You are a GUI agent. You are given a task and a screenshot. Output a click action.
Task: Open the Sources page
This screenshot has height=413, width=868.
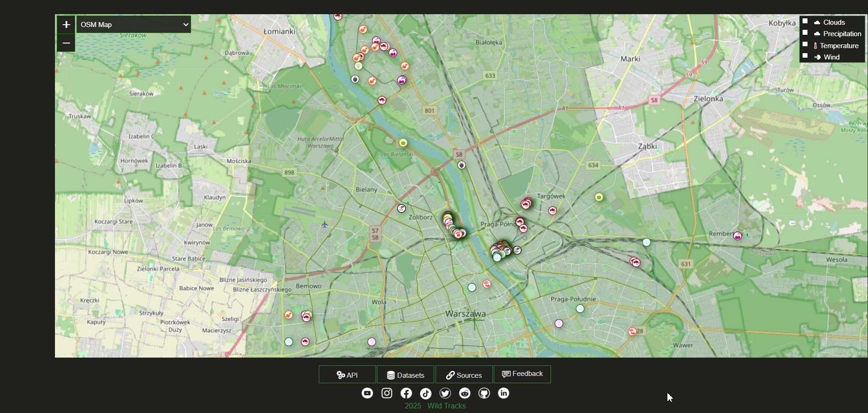(464, 375)
